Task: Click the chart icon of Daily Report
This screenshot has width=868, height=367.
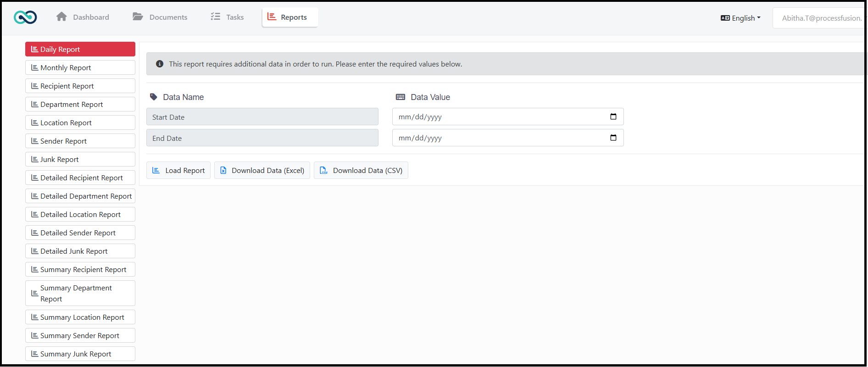Action: point(34,49)
